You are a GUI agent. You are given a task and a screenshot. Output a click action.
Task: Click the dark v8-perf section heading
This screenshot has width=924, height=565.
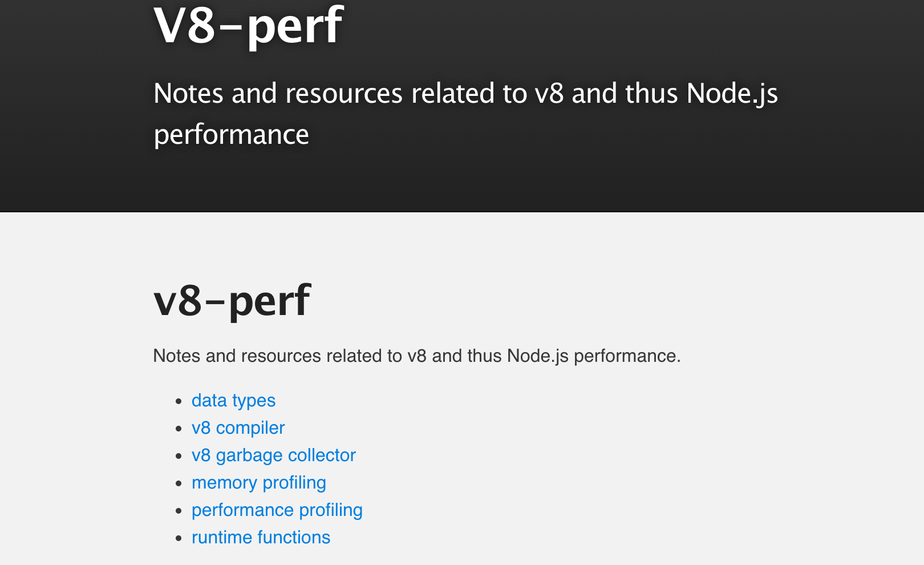(232, 301)
